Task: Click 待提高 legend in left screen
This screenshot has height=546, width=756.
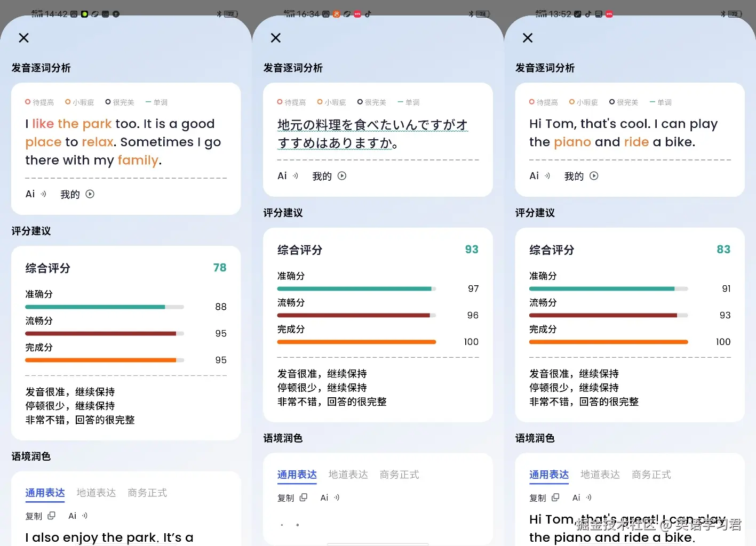Action: coord(39,102)
